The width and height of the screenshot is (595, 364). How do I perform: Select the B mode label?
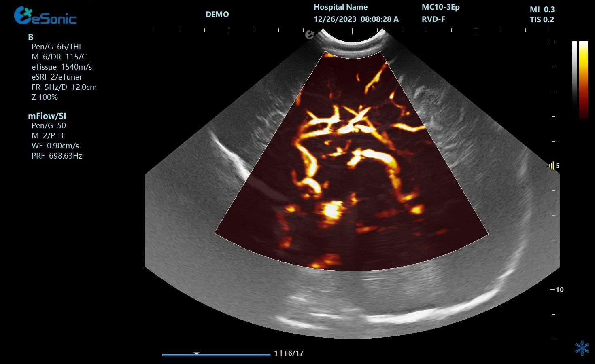click(x=30, y=37)
